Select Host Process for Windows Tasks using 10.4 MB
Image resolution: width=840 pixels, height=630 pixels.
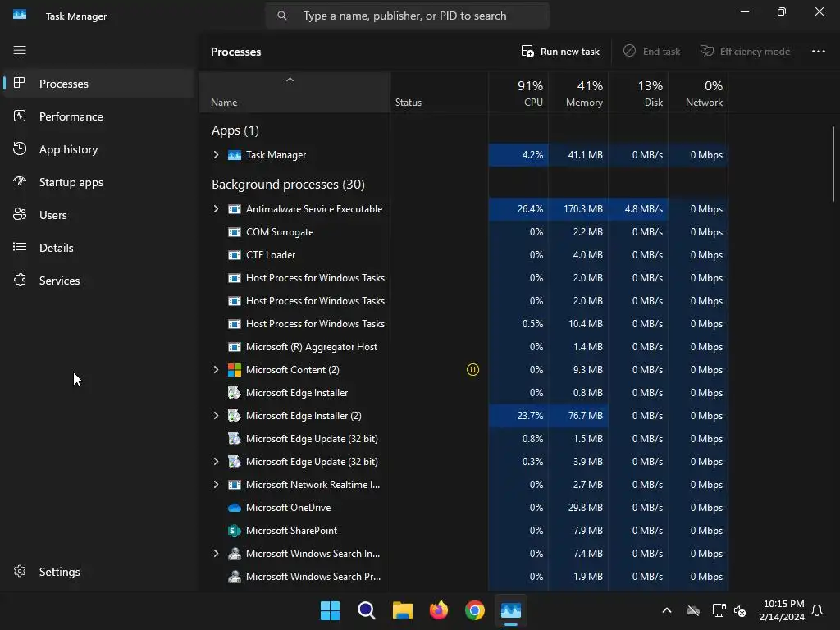tap(463, 323)
